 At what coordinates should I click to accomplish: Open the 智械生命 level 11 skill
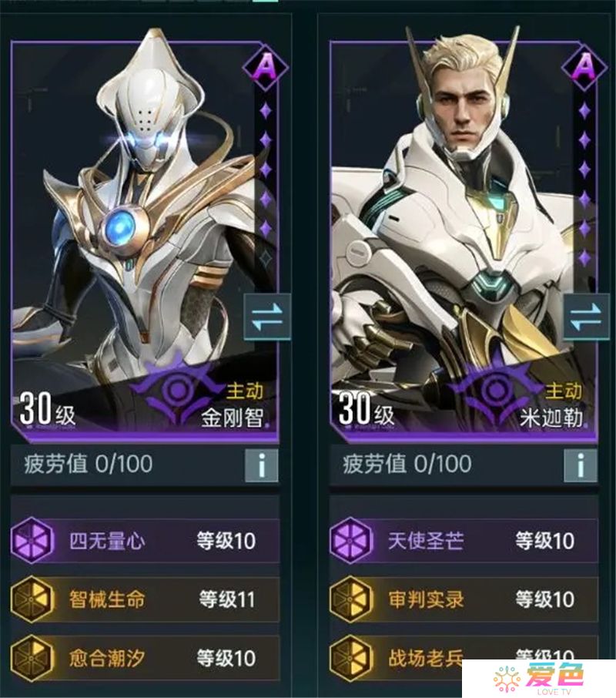click(145, 599)
